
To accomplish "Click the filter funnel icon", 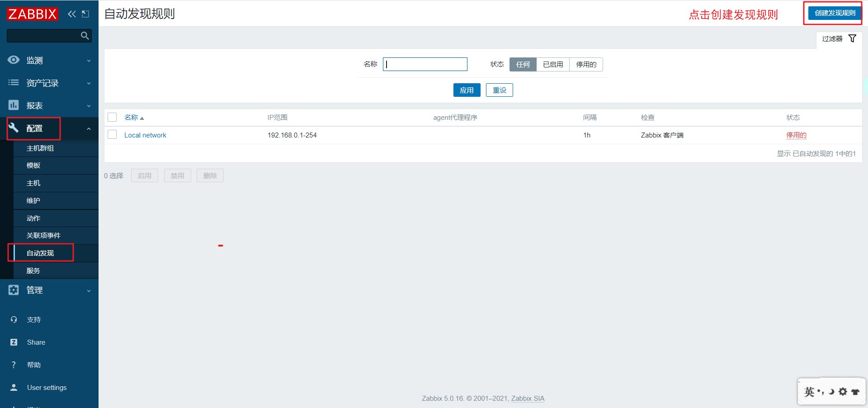I will coord(852,38).
